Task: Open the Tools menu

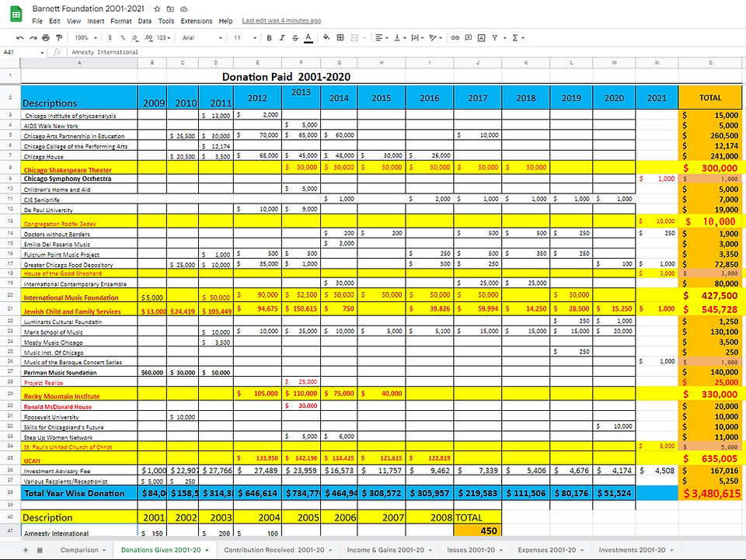Action: (166, 21)
